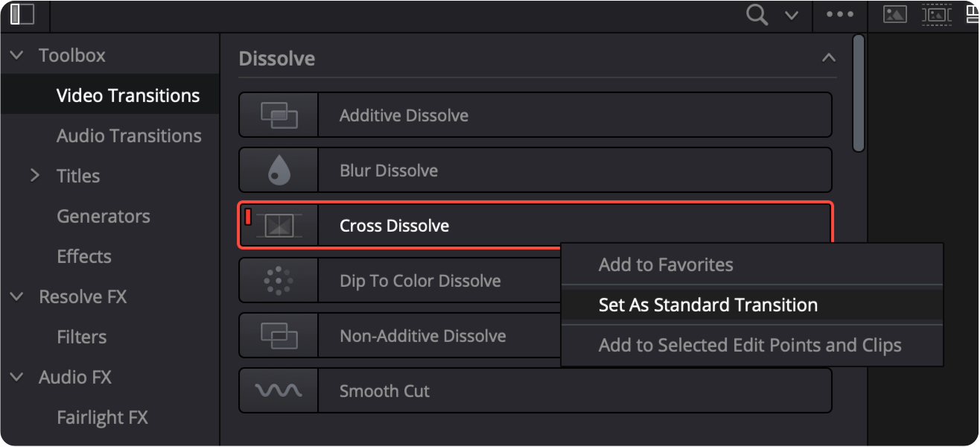Expand the Titles tree item
Image resolution: width=980 pixels, height=447 pixels.
click(35, 176)
